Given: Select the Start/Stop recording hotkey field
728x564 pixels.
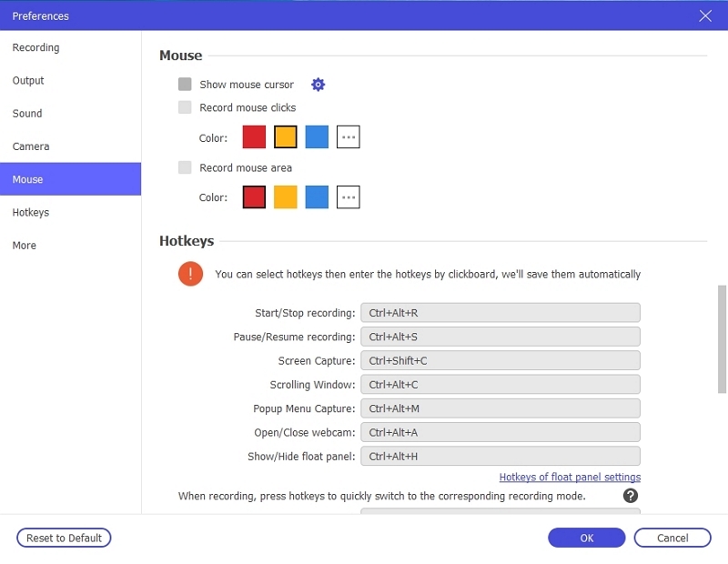Looking at the screenshot, I should [x=500, y=313].
